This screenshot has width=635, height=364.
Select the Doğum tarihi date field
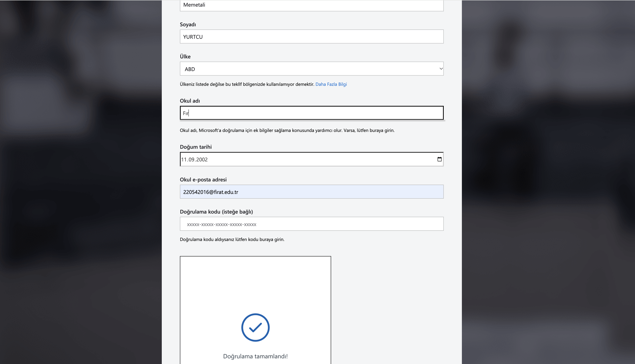tap(311, 159)
